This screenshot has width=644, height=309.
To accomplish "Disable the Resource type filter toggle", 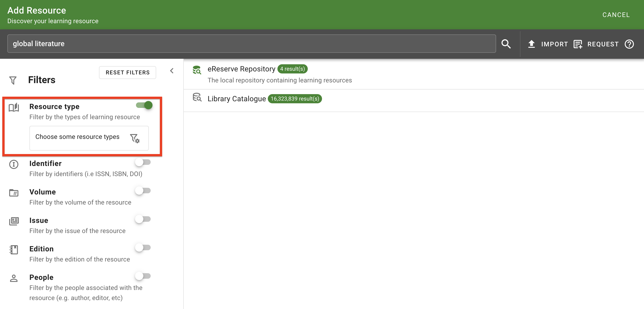I will click(144, 105).
